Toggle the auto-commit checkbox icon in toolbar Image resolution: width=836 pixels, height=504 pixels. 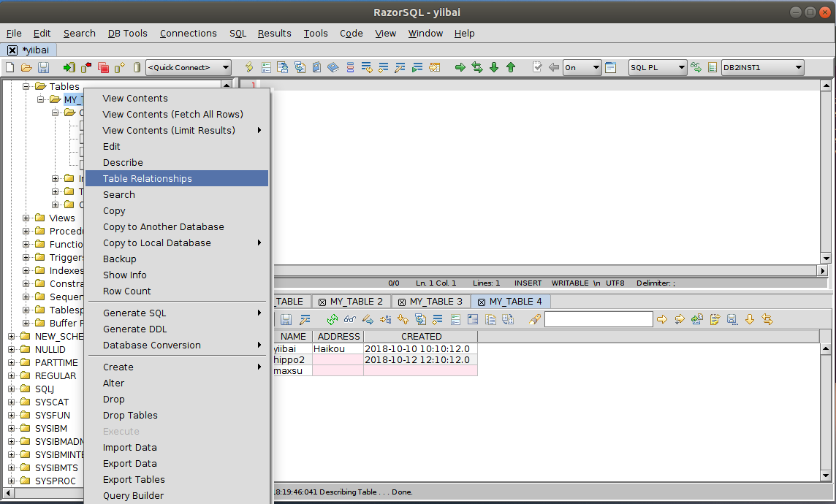[x=537, y=67]
